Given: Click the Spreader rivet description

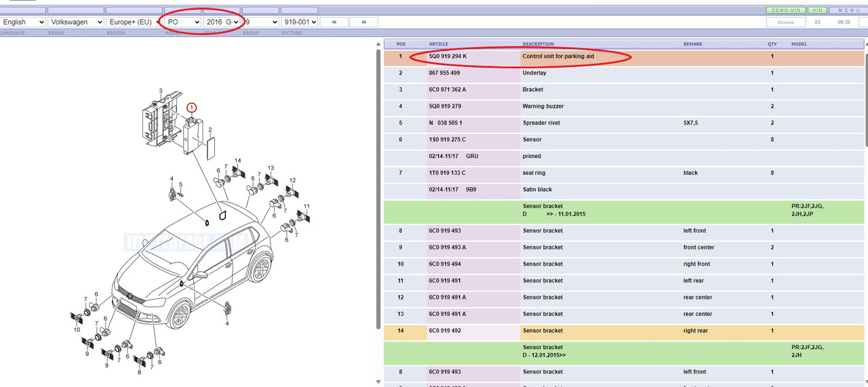Looking at the screenshot, I should (x=541, y=123).
